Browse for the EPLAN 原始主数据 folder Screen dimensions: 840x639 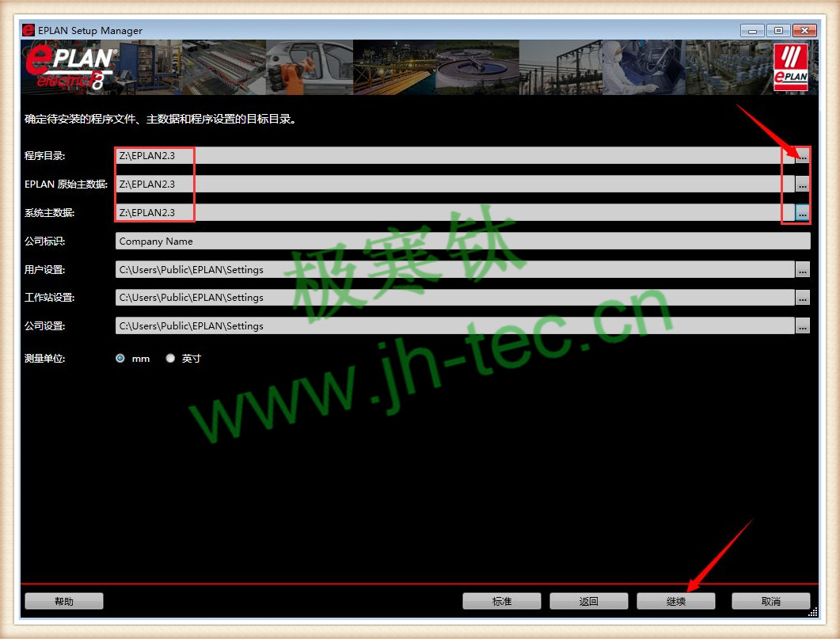pos(802,184)
